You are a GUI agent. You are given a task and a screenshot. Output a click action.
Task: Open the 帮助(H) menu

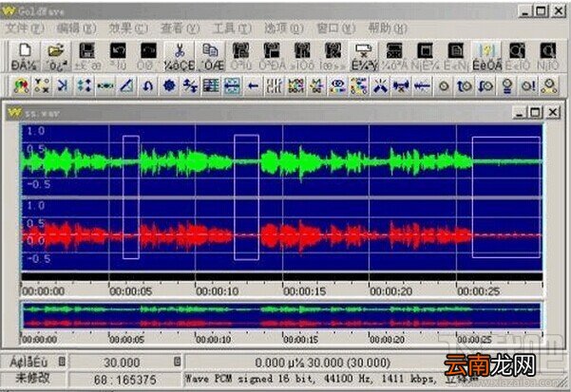(388, 28)
